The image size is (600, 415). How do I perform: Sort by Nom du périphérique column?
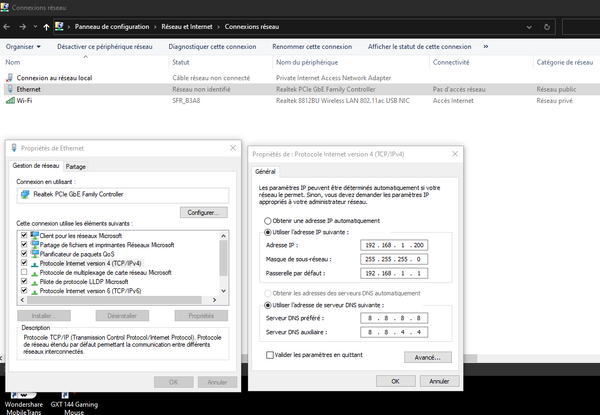coord(307,62)
